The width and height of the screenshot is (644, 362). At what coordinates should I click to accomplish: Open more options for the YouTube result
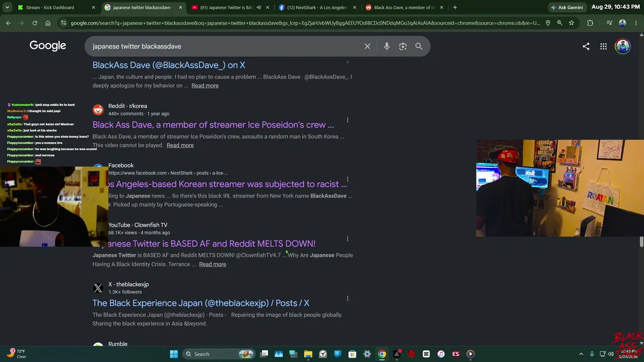point(347,239)
